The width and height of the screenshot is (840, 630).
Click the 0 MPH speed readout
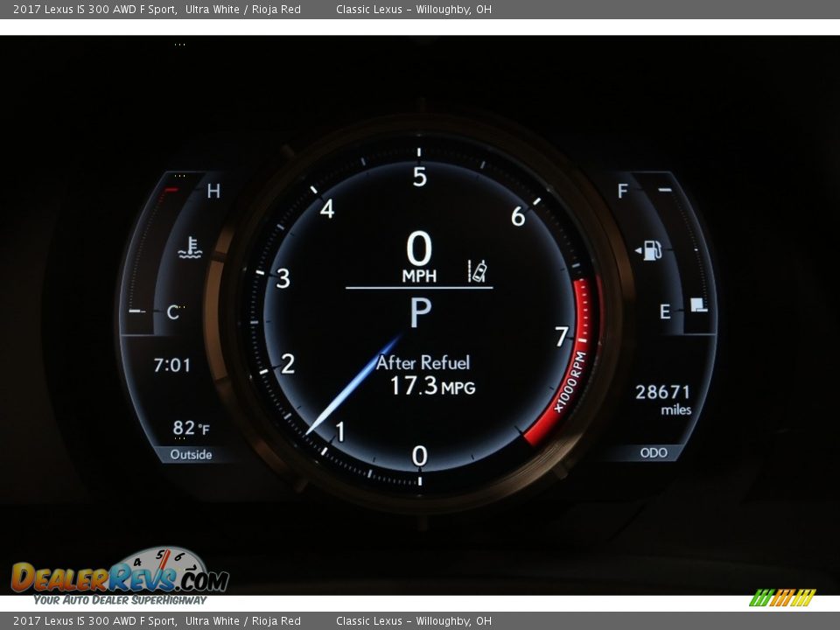(x=419, y=256)
